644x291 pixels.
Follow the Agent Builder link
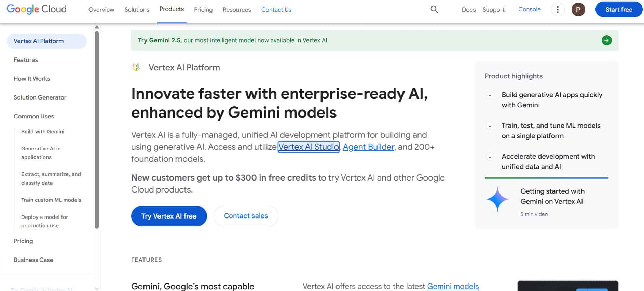[369, 147]
